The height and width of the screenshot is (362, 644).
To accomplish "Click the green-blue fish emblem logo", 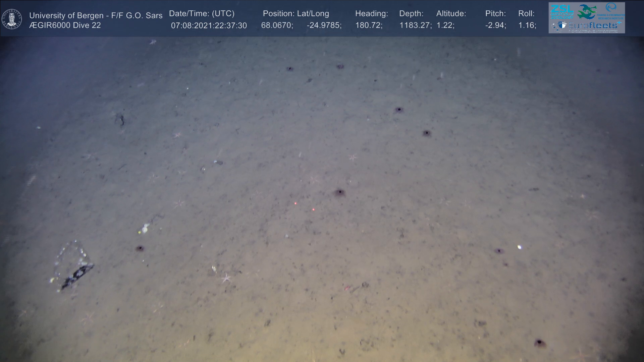I will (587, 12).
